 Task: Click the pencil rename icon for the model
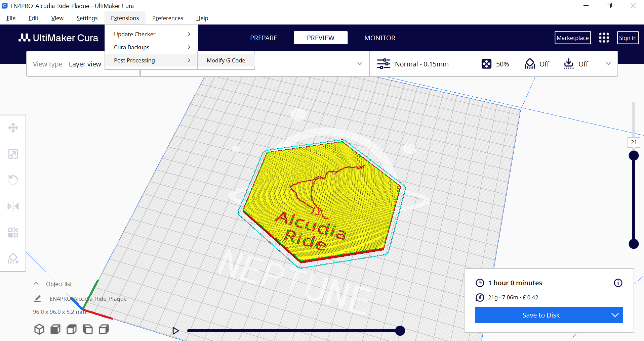pos(38,298)
